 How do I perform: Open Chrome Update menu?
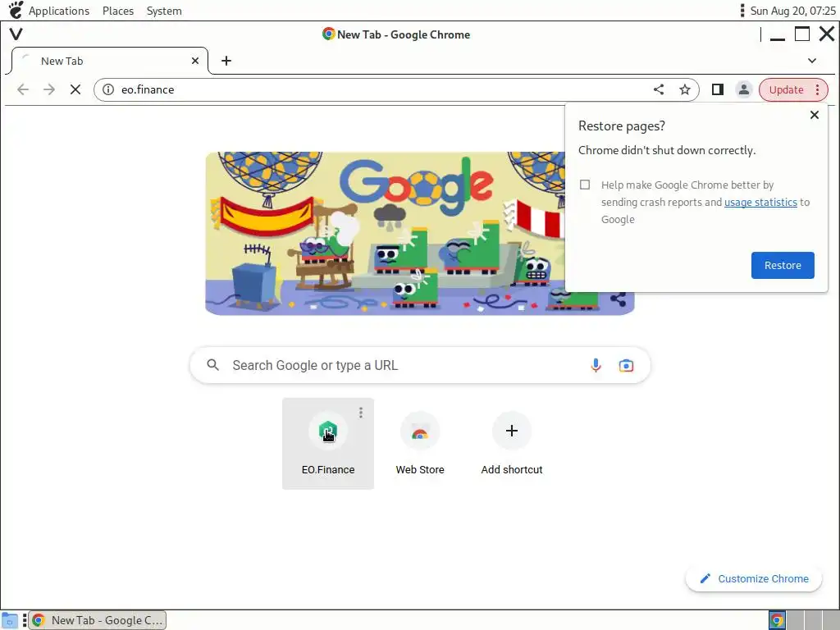click(818, 89)
